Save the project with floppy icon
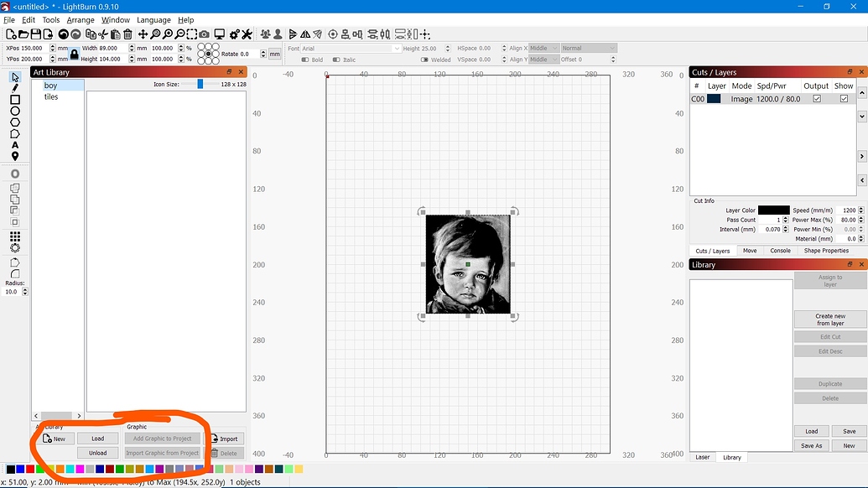Image resolution: width=868 pixels, height=488 pixels. pos(35,34)
